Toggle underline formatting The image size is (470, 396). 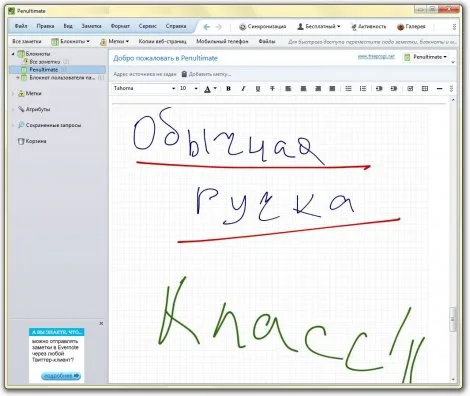(x=258, y=89)
